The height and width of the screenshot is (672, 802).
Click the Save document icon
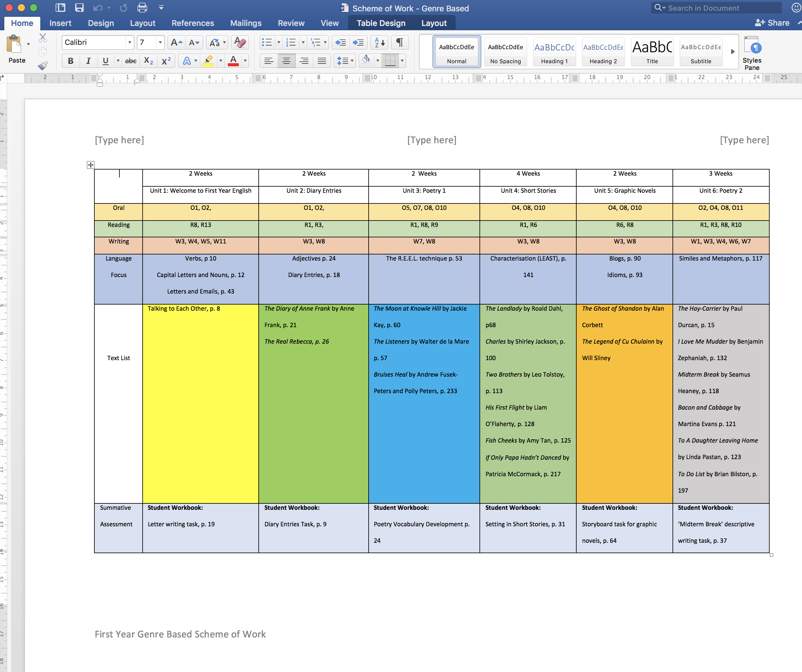[x=79, y=8]
